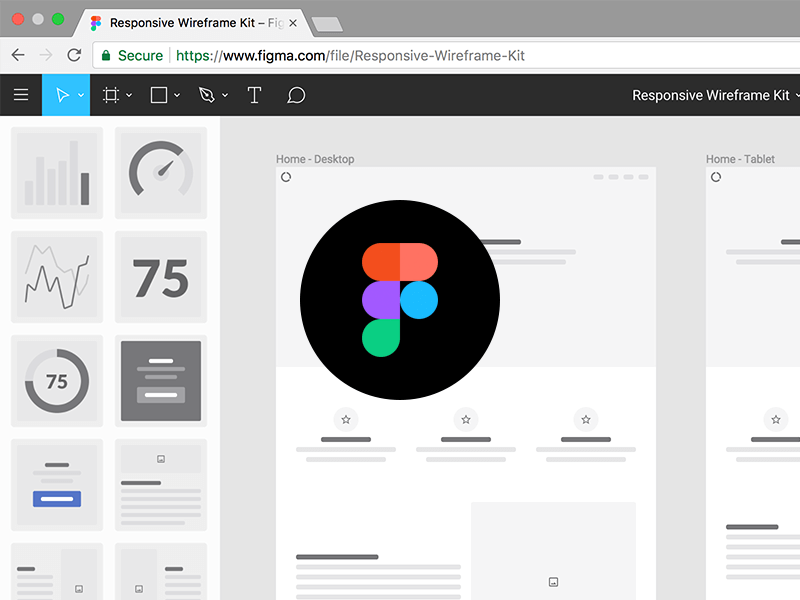Open the Pen tool dropdown chevron
Viewport: 800px width, 600px height.
click(x=225, y=95)
